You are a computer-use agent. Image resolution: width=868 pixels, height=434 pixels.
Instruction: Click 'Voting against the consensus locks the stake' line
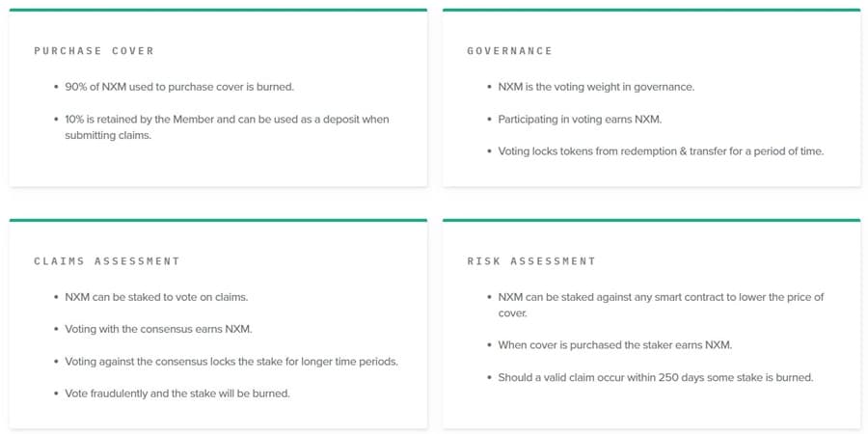[x=231, y=362]
